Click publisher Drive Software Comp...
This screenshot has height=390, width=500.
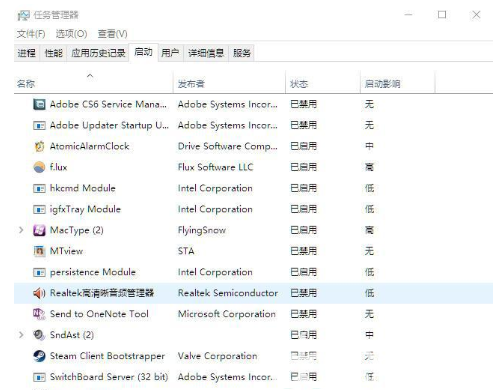click(227, 146)
